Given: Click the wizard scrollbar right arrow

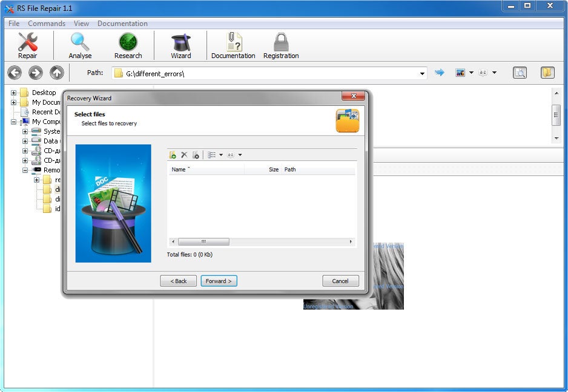Looking at the screenshot, I should (x=351, y=241).
